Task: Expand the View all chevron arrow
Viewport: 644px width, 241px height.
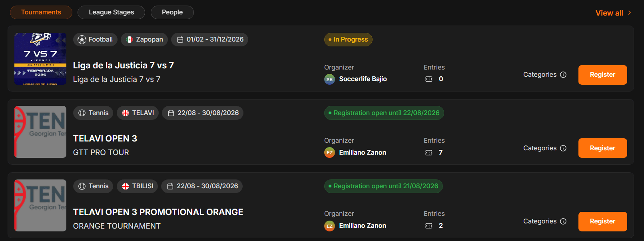Action: 630,13
